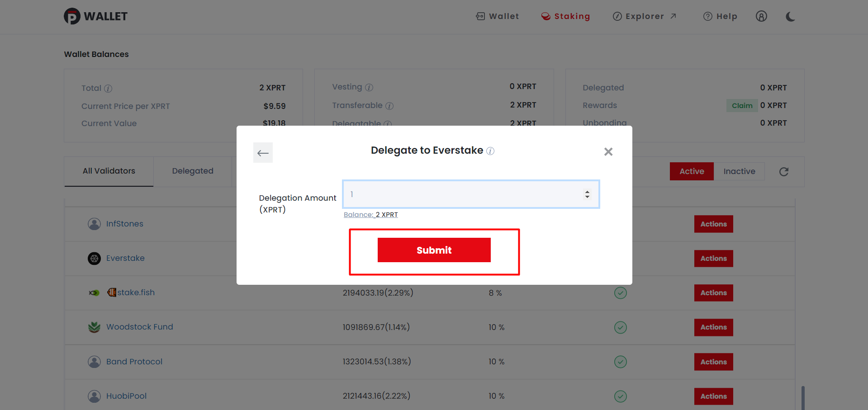Click the Persistence Wallet logo
Image resolution: width=868 pixels, height=410 pixels.
(95, 16)
